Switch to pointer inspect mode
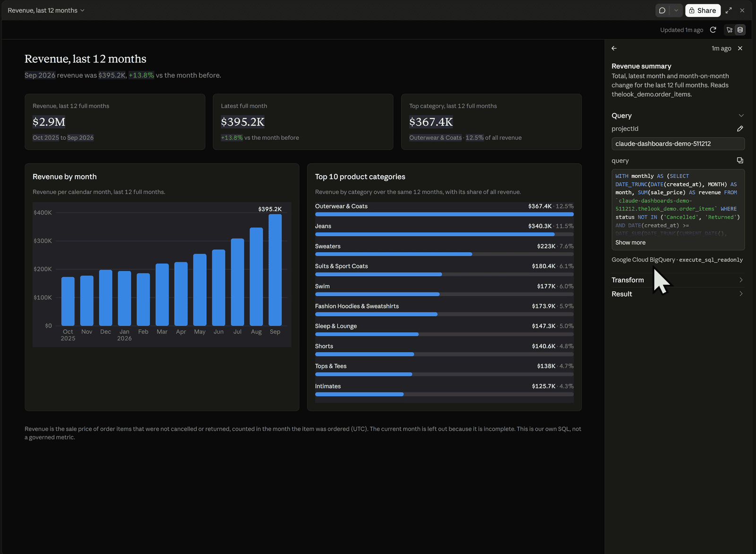The image size is (756, 554). point(730,30)
